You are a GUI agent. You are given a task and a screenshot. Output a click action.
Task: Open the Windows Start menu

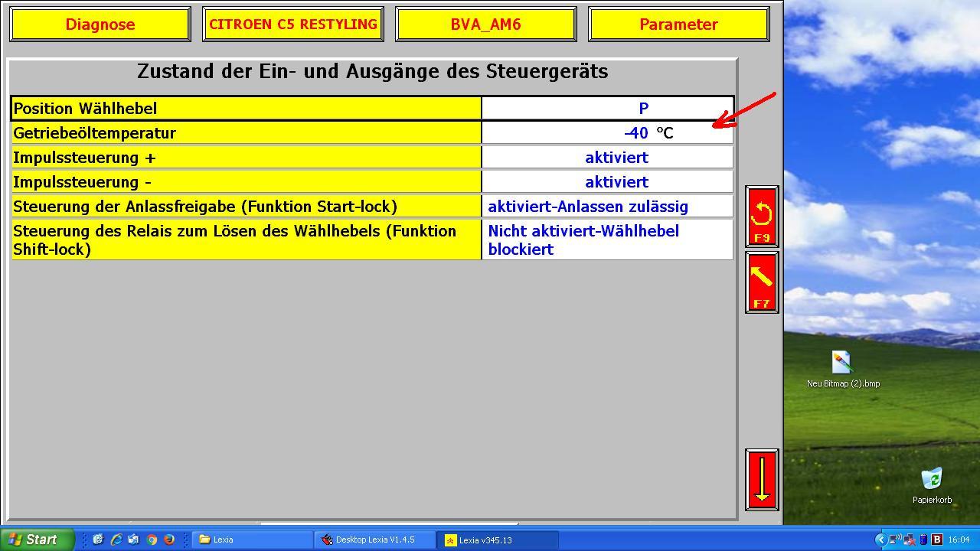click(x=37, y=540)
